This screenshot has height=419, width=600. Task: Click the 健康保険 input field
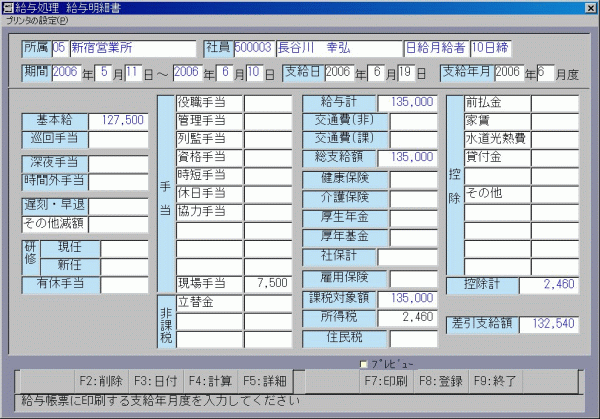(413, 178)
